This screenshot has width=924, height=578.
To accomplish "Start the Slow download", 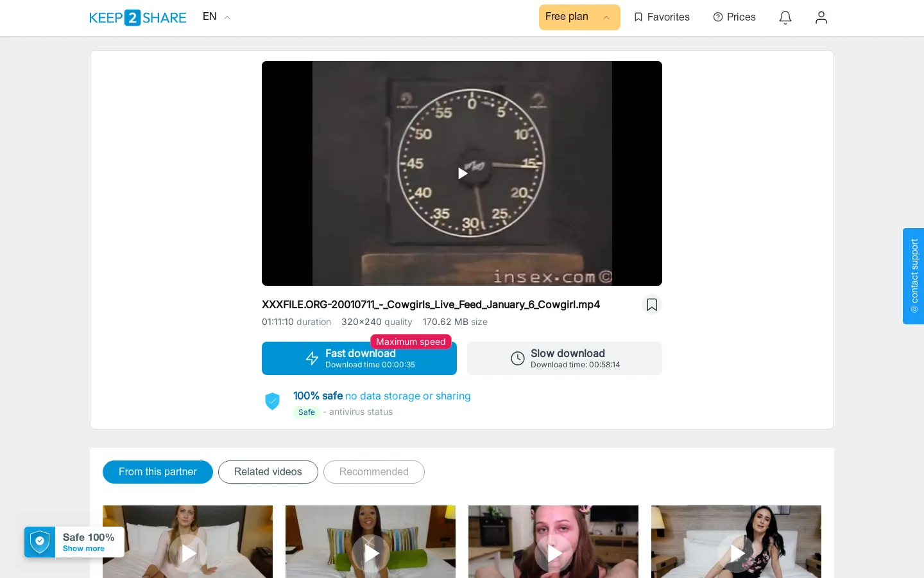I will [565, 358].
